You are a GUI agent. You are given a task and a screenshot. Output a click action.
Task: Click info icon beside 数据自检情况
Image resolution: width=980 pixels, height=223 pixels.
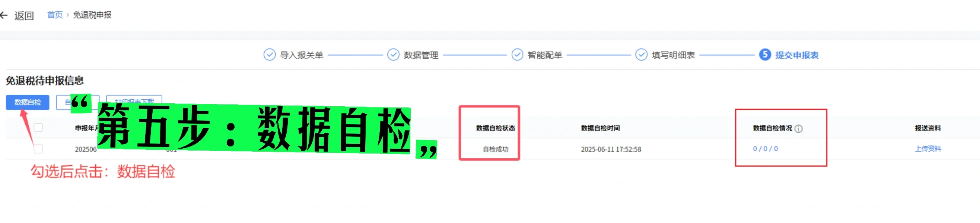pos(799,129)
